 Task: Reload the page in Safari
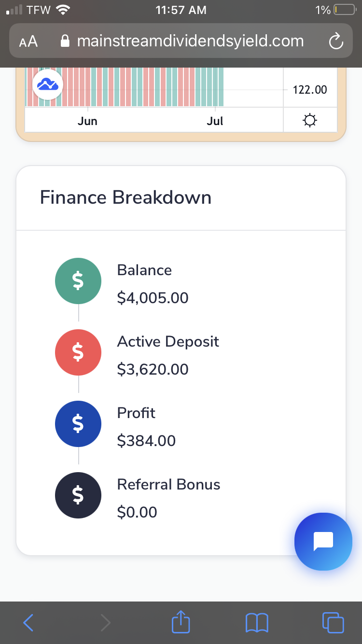click(335, 42)
